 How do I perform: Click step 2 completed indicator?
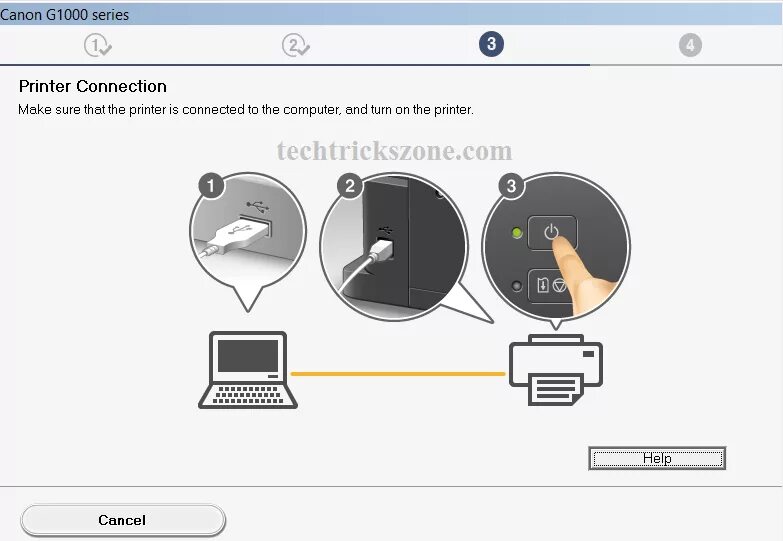click(295, 45)
